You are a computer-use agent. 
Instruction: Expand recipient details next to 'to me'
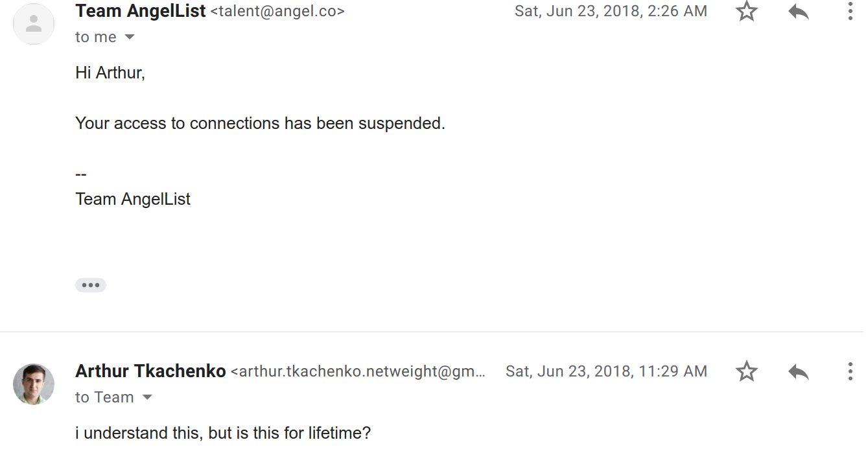[130, 37]
